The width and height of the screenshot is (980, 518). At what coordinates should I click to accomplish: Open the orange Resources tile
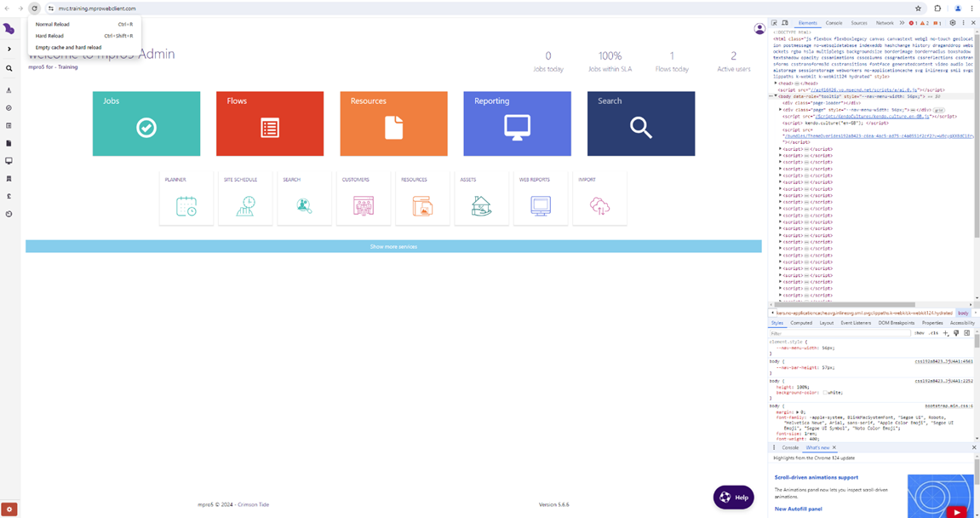click(393, 124)
